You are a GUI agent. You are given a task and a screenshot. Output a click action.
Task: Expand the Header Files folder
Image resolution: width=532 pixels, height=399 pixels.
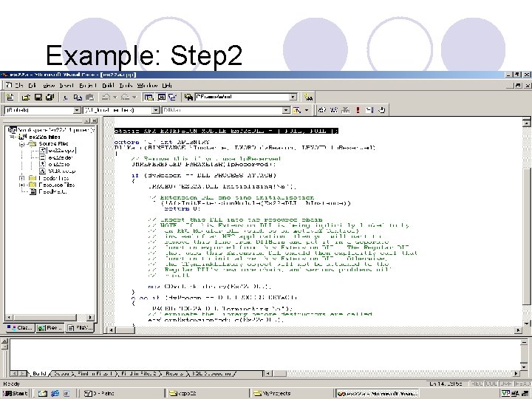click(x=22, y=178)
